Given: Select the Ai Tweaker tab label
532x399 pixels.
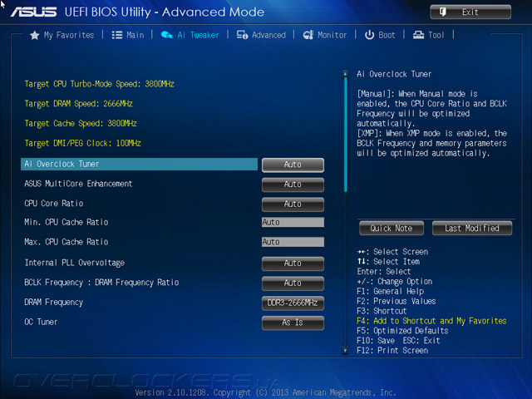Looking at the screenshot, I should point(198,35).
